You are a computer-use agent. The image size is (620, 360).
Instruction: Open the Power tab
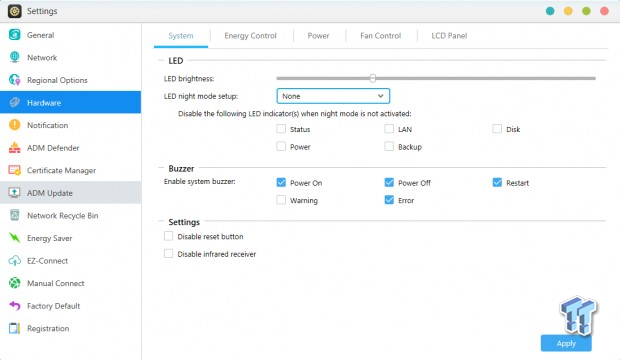318,36
